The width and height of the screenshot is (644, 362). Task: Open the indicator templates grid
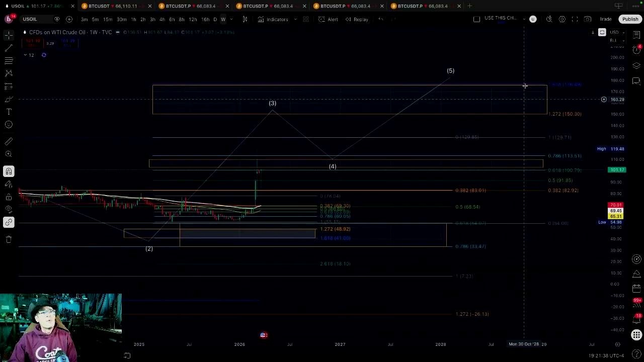pyautogui.click(x=306, y=19)
